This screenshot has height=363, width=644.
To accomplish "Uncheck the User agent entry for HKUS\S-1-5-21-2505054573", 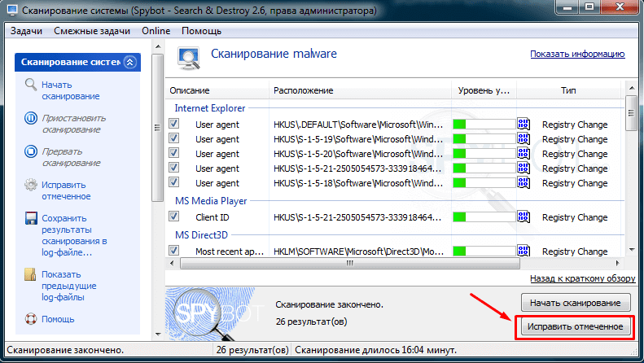I will [x=173, y=167].
